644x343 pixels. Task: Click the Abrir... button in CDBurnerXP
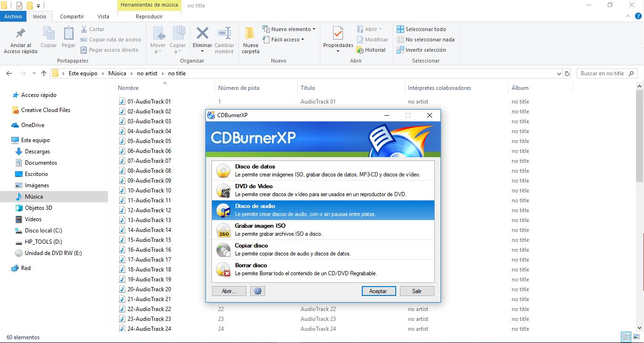point(229,291)
